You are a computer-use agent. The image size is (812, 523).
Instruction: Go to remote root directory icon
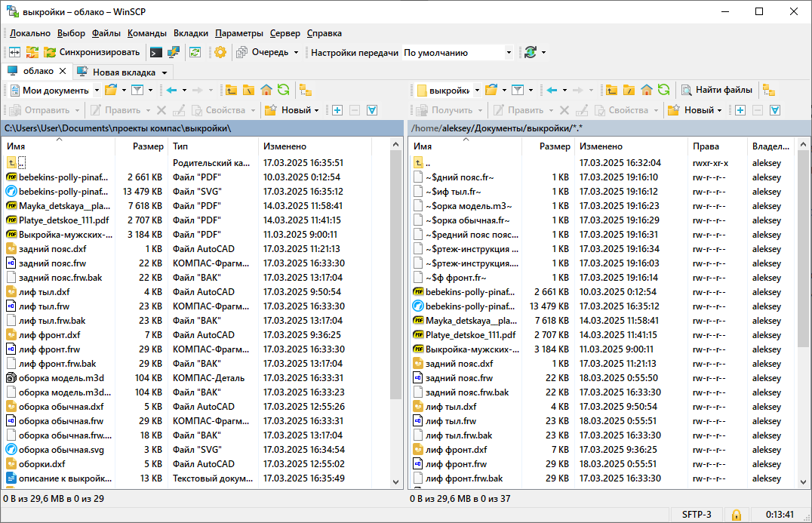(x=629, y=90)
